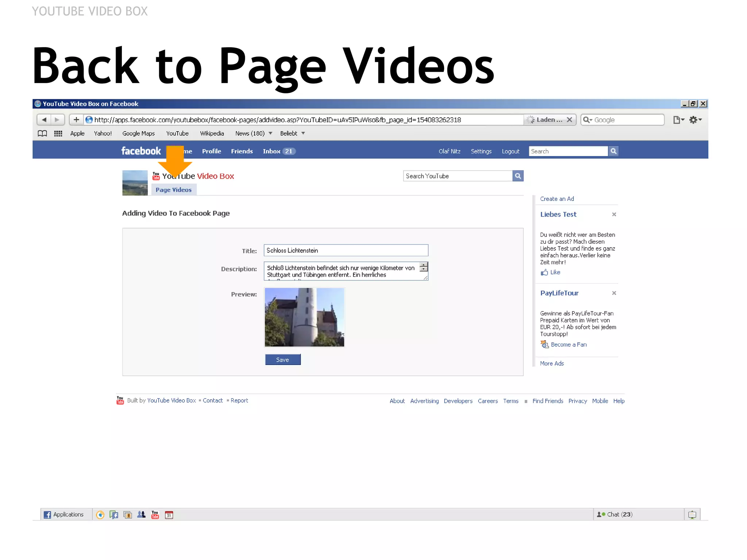Close the Liebes Test ad
Image resolution: width=747 pixels, height=560 pixels.
[614, 214]
